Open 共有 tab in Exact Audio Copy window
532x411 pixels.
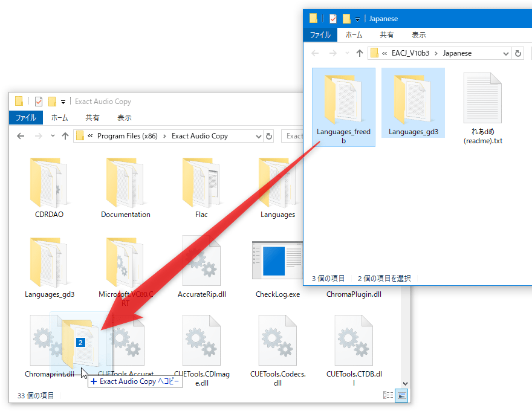pyautogui.click(x=92, y=118)
